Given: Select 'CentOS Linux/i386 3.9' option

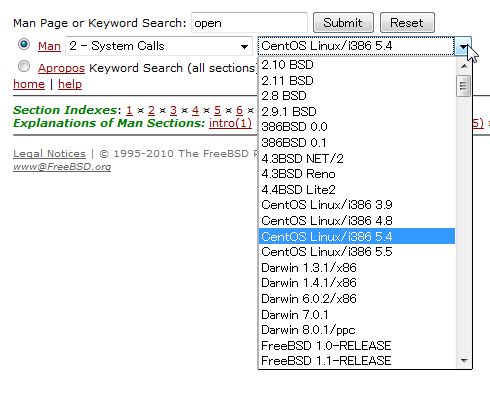Looking at the screenshot, I should [357, 205].
